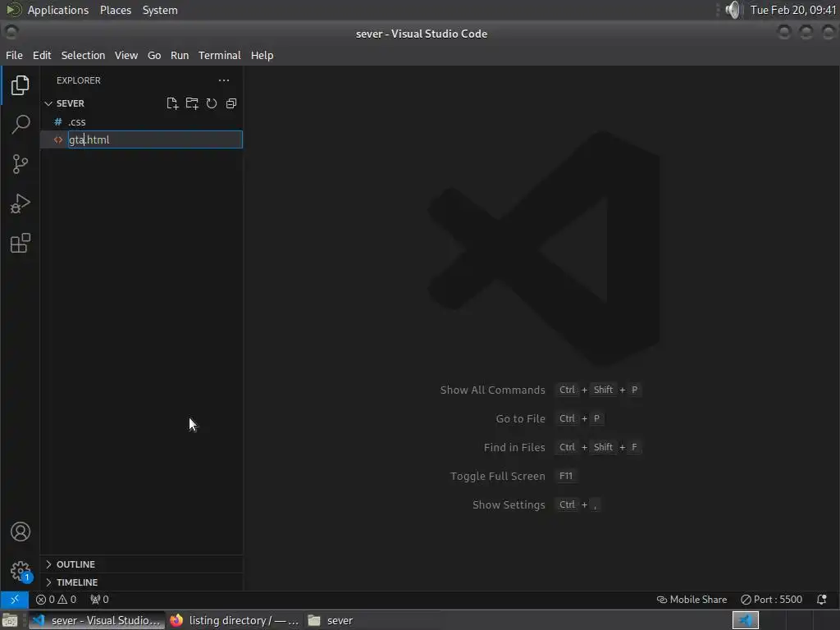The width and height of the screenshot is (840, 630).
Task: Click the gta.html filename input field
Action: point(155,139)
